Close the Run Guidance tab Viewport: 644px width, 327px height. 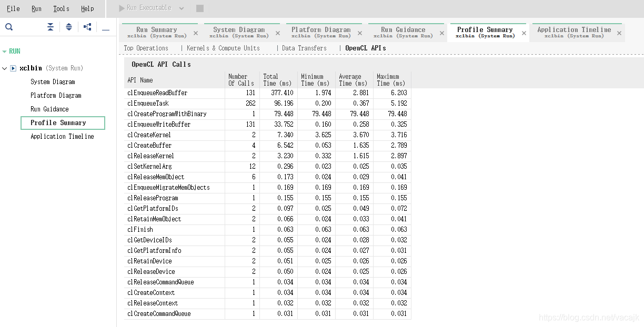[x=442, y=33]
